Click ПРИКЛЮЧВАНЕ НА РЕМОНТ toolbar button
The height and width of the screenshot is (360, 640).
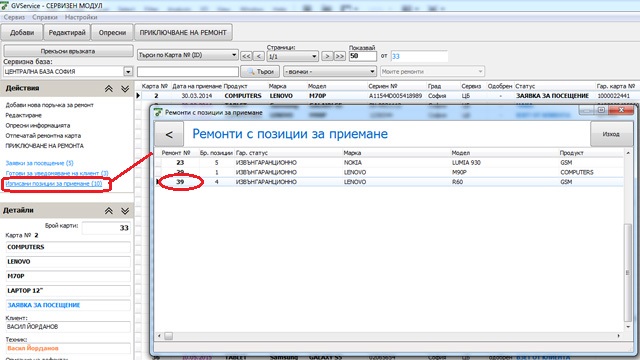point(183,33)
